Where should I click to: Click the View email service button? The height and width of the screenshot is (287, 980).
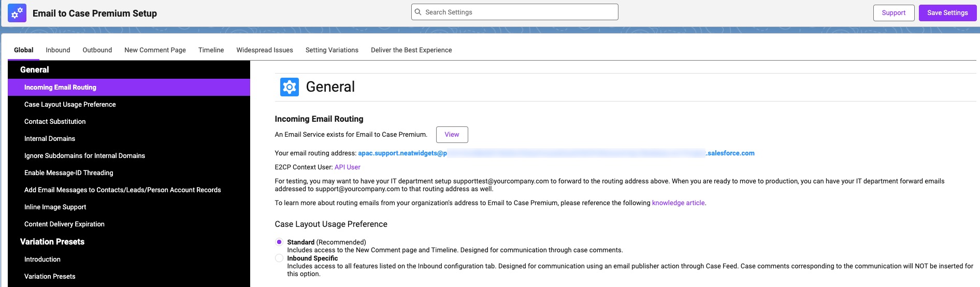pos(452,135)
